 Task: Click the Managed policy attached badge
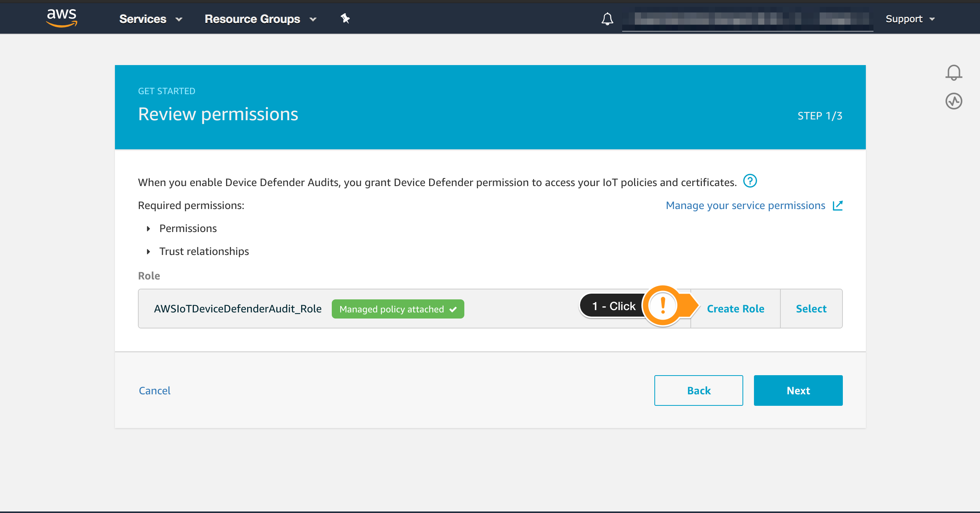pos(398,309)
